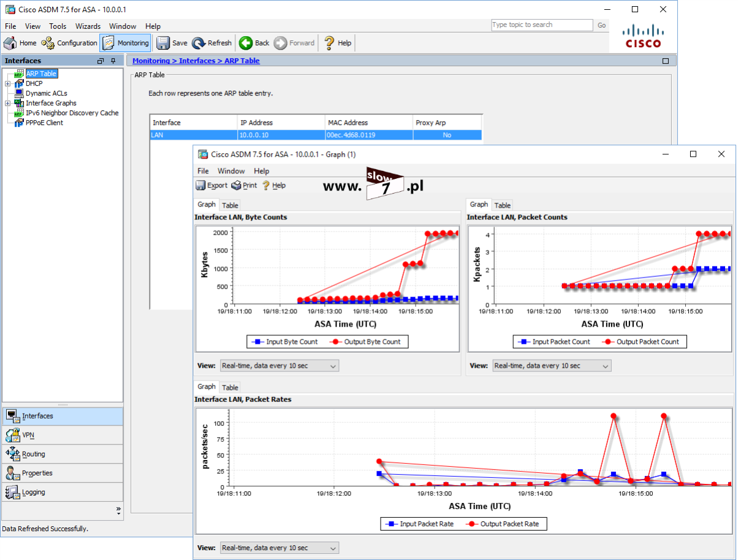Expand the Interface Graphs tree node
This screenshot has width=738, height=560.
click(7, 103)
